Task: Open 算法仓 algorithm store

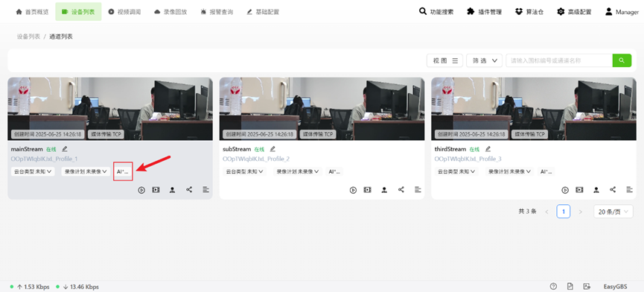Action: (529, 12)
